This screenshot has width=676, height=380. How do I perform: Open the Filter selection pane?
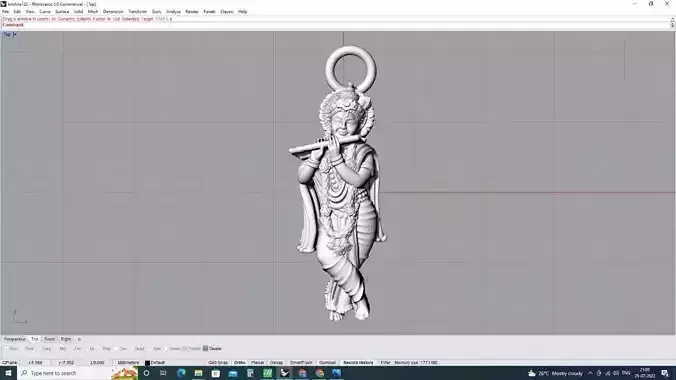[x=385, y=363]
